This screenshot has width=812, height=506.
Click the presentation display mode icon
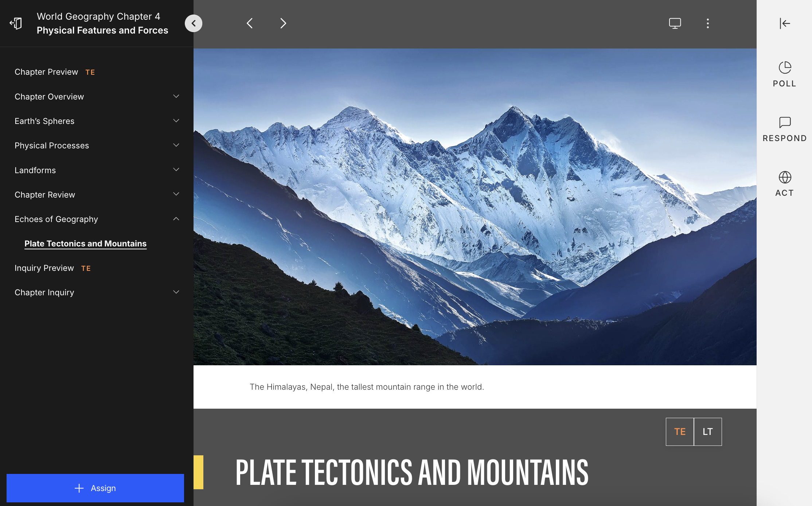(x=675, y=23)
